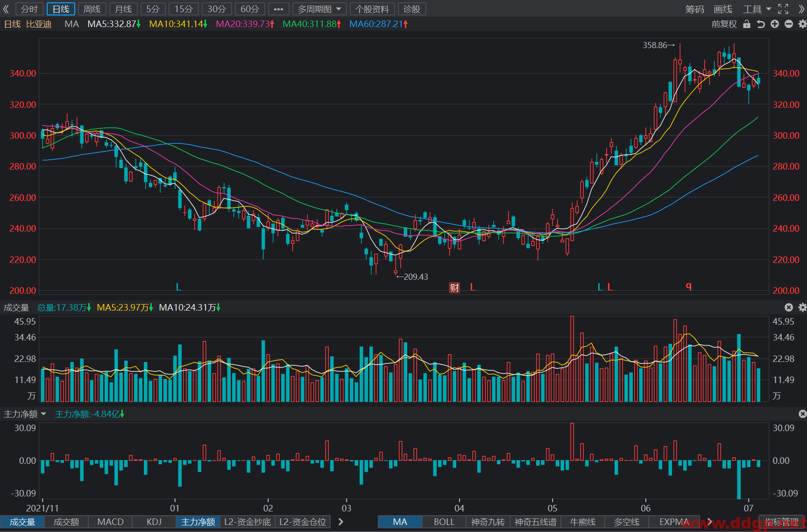Select 神奇五线谱 indicator tab
Viewport: 807px width, 532px height.
click(536, 522)
